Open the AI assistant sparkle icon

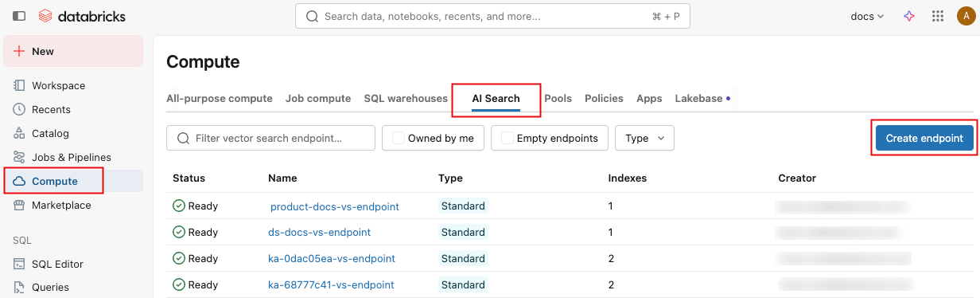[909, 16]
